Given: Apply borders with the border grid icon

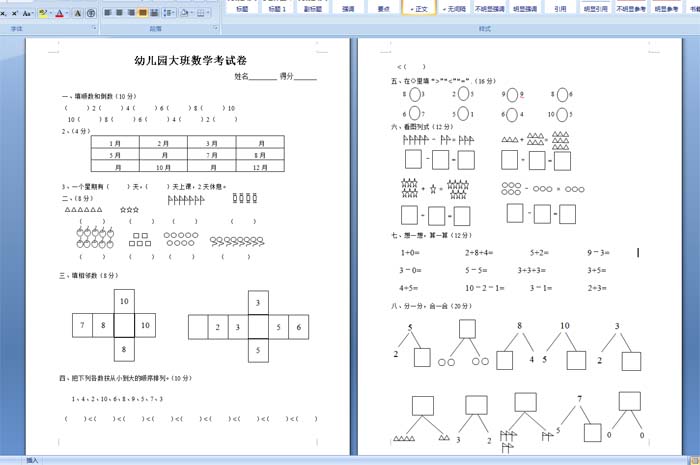Looking at the screenshot, I should pos(200,13).
